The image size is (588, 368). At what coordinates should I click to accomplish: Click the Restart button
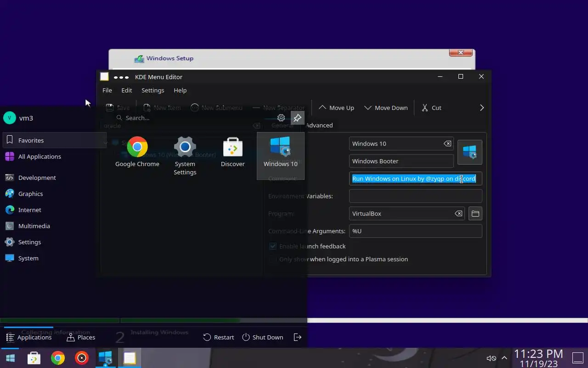(x=219, y=337)
